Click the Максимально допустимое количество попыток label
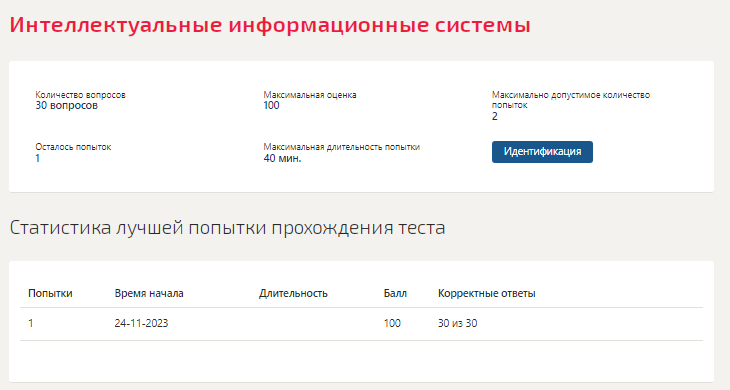Screen dimensions: 730x390 571,100
